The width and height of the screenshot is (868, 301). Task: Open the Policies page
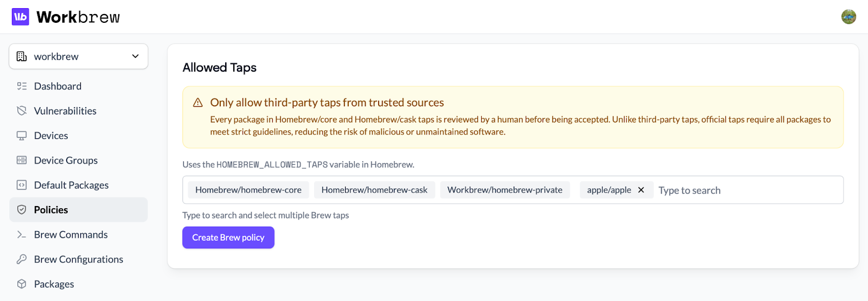point(51,210)
